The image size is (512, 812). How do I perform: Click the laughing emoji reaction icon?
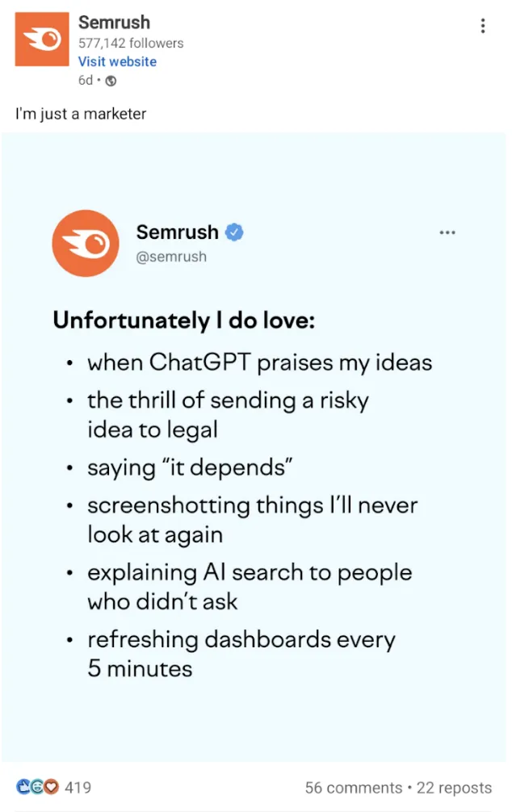(x=36, y=787)
